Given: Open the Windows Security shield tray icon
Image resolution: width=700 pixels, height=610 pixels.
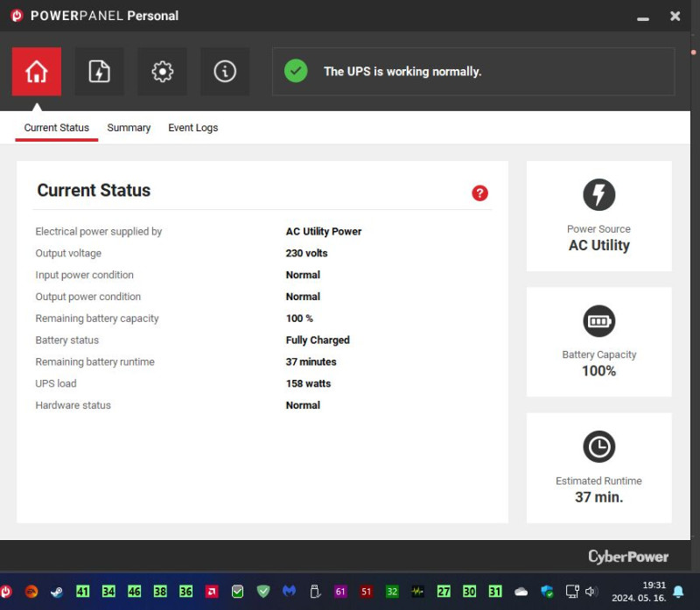Looking at the screenshot, I should [547, 592].
